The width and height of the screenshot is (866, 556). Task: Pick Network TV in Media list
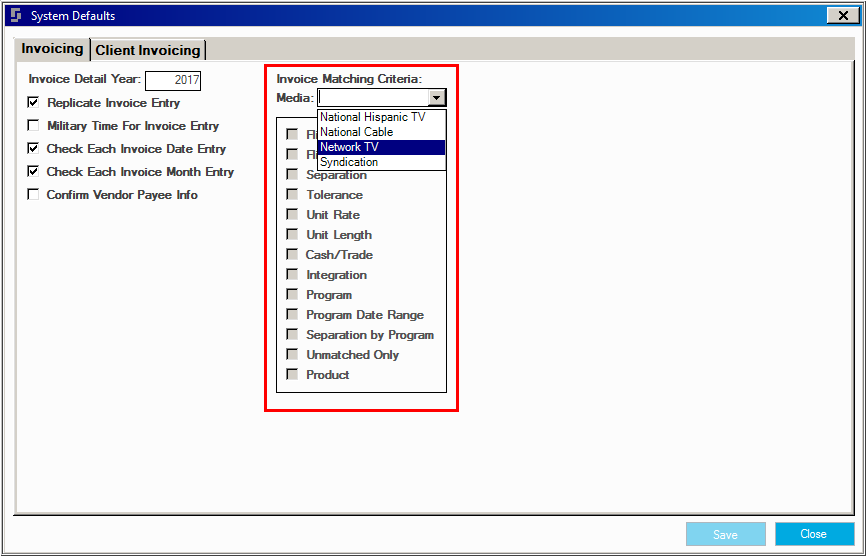[x=350, y=147]
